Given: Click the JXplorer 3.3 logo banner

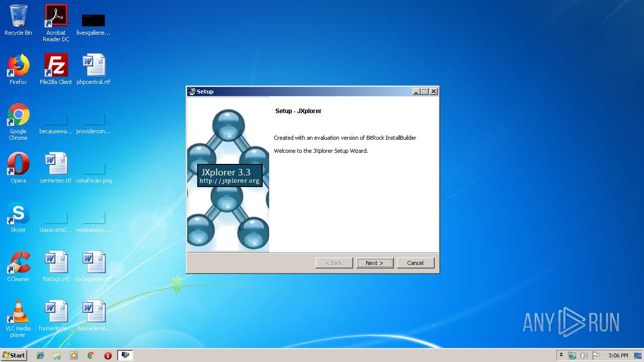Looking at the screenshot, I should [x=229, y=175].
